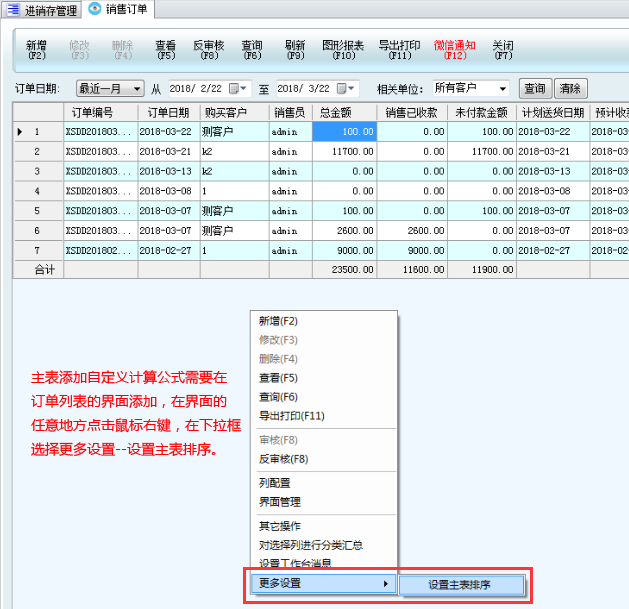Click 刷新(F9) to refresh list

click(x=295, y=50)
